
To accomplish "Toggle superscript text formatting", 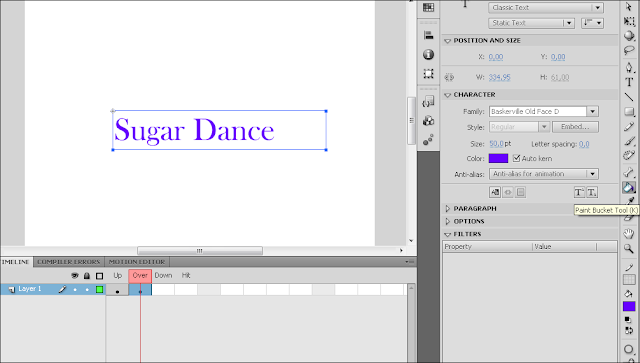I will pyautogui.click(x=579, y=192).
